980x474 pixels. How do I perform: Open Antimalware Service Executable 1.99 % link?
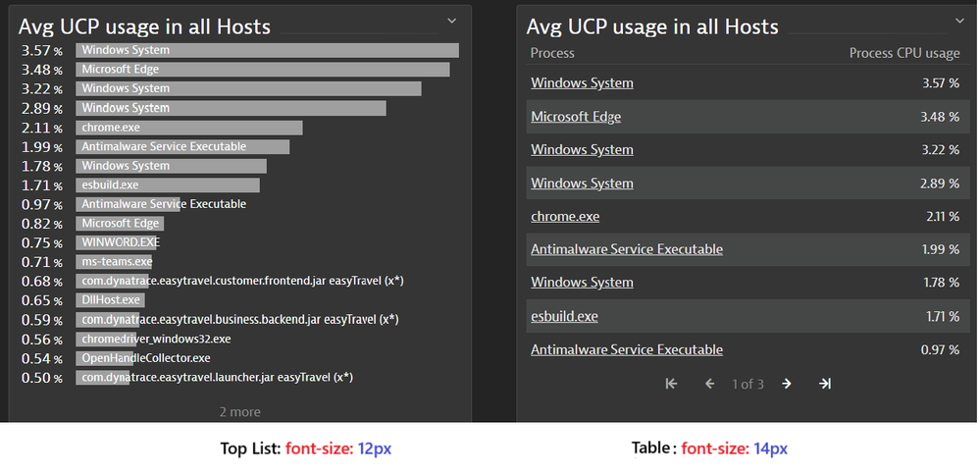(627, 249)
